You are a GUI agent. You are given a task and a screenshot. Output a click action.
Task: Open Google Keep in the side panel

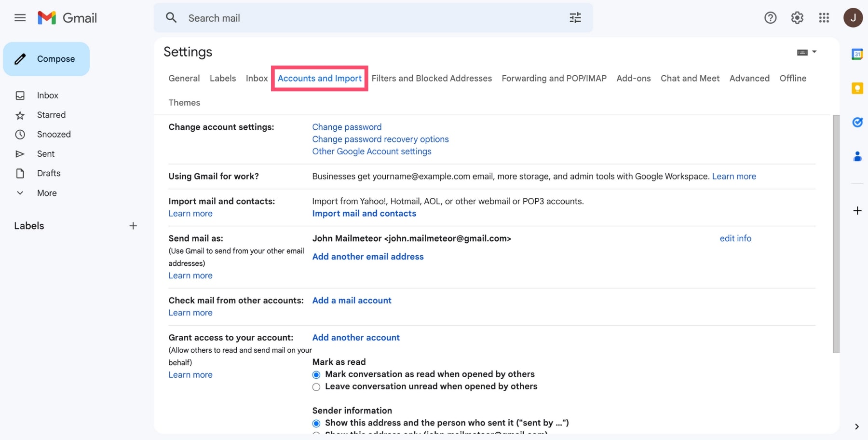857,88
